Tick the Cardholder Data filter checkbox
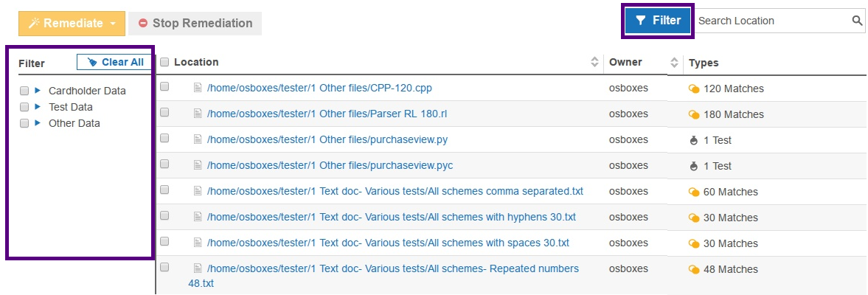Screen dimensions: 868x295 pyautogui.click(x=24, y=91)
